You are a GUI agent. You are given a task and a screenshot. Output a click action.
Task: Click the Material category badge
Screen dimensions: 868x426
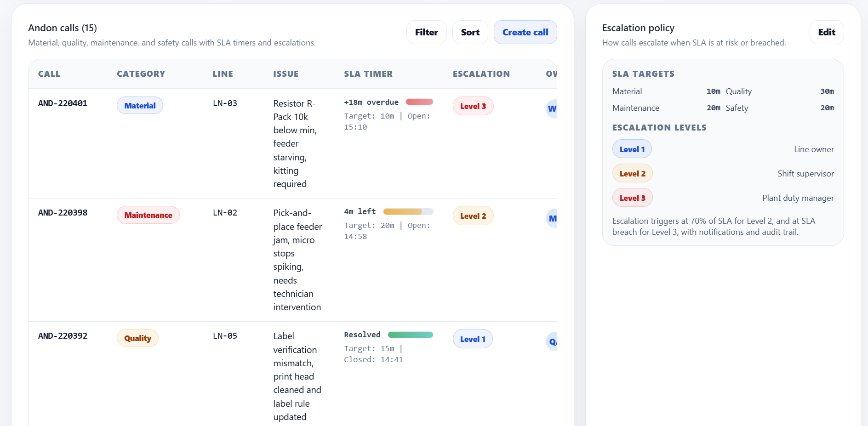pos(140,105)
